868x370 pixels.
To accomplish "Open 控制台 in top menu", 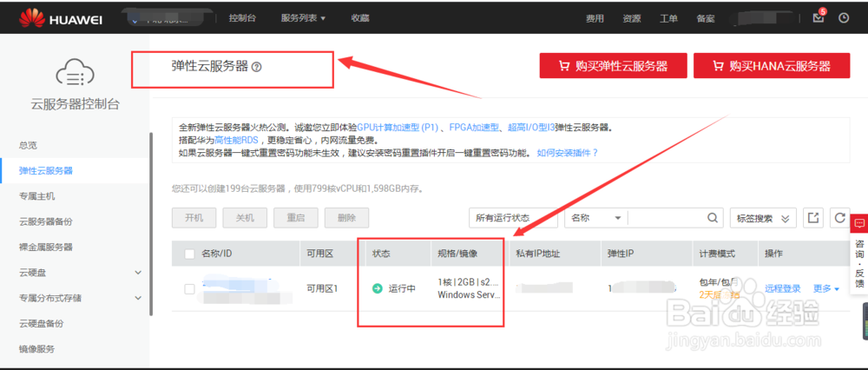I will (242, 17).
